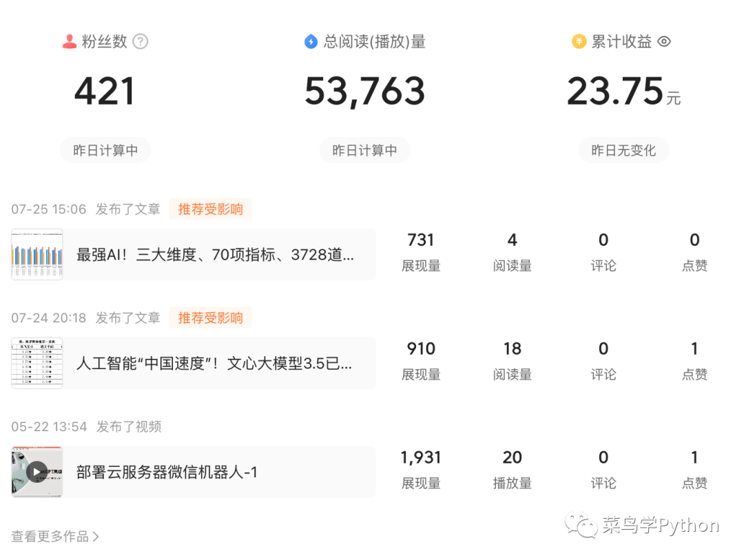Open article 人工智能"中国速度"！文心大模型3.5
744x560 pixels.
[214, 364]
